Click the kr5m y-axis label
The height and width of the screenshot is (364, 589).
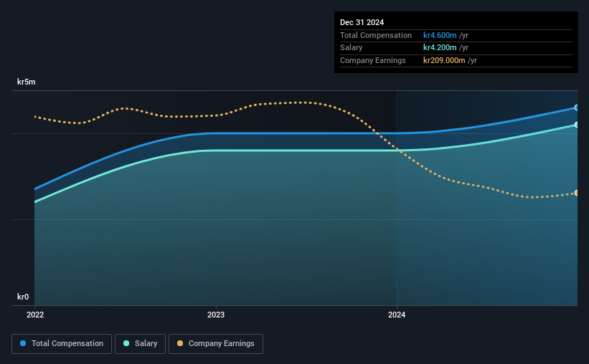click(27, 82)
